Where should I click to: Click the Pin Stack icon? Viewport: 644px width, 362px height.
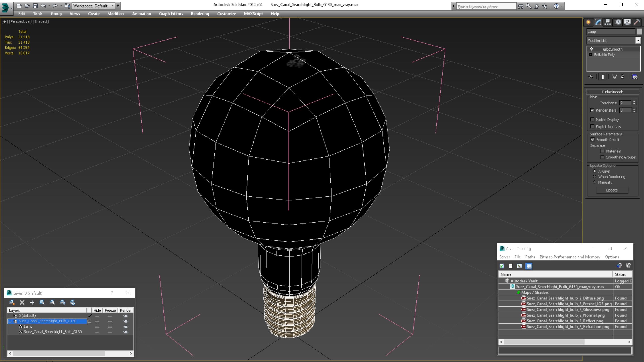tap(591, 77)
